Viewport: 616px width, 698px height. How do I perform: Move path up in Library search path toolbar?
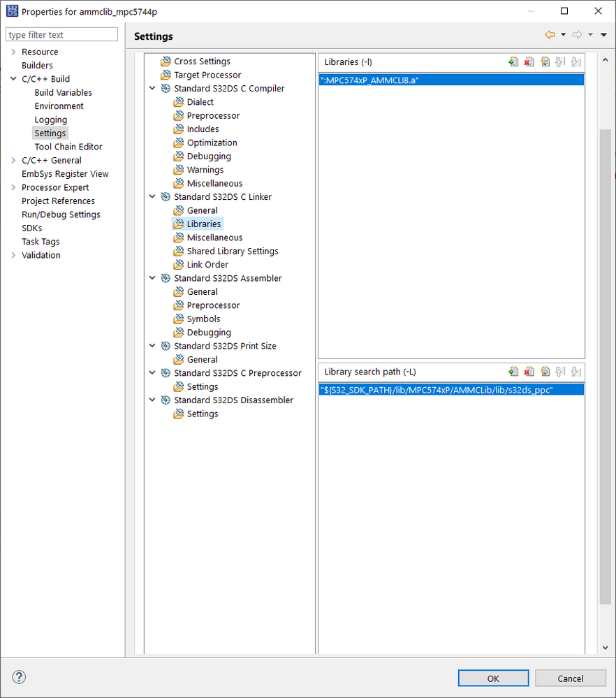click(x=560, y=372)
